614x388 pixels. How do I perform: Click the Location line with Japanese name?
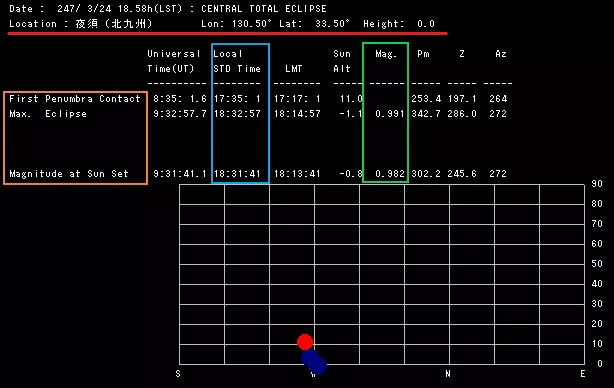click(x=222, y=24)
